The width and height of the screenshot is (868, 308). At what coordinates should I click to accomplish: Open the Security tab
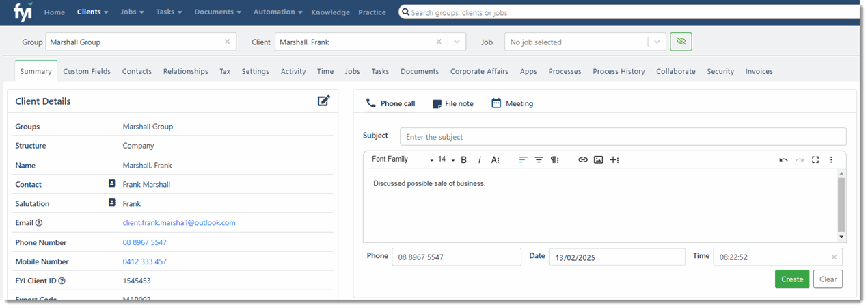pyautogui.click(x=720, y=71)
